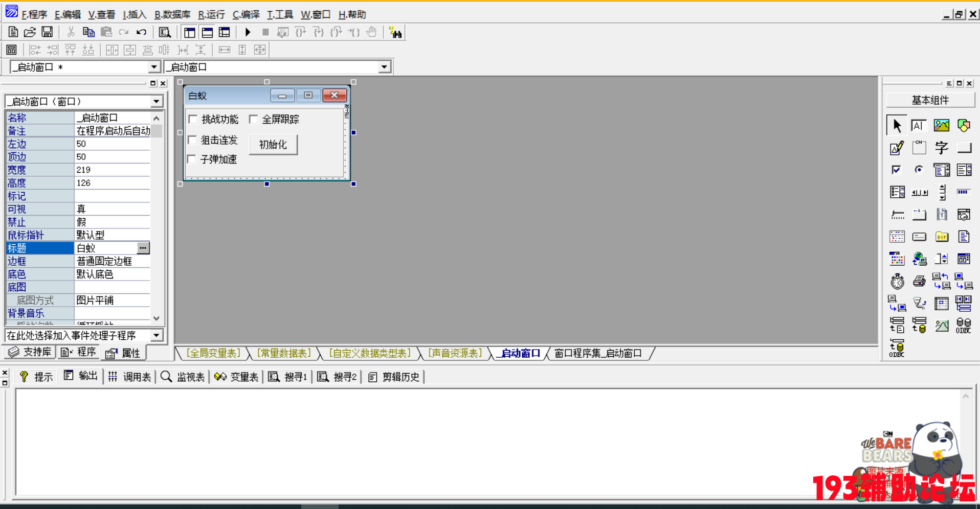
Task: Click the 宽度 value field 219
Action: pyautogui.click(x=113, y=170)
